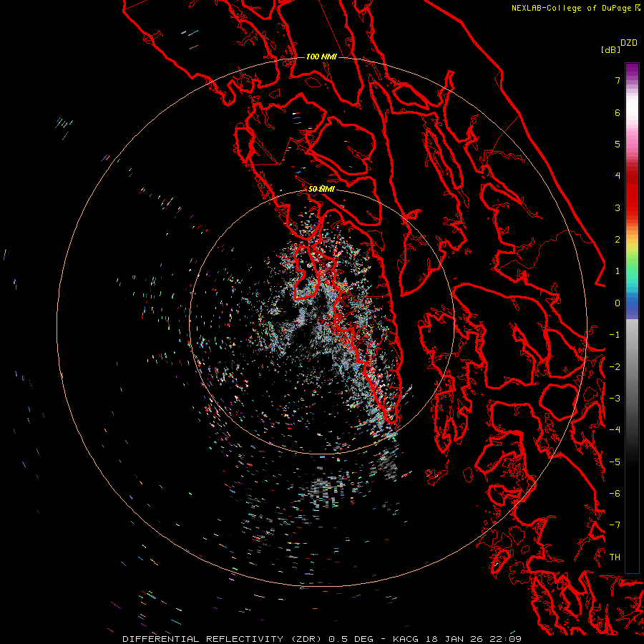
Task: Click the 18 JAN 26 date text
Action: [457, 639]
